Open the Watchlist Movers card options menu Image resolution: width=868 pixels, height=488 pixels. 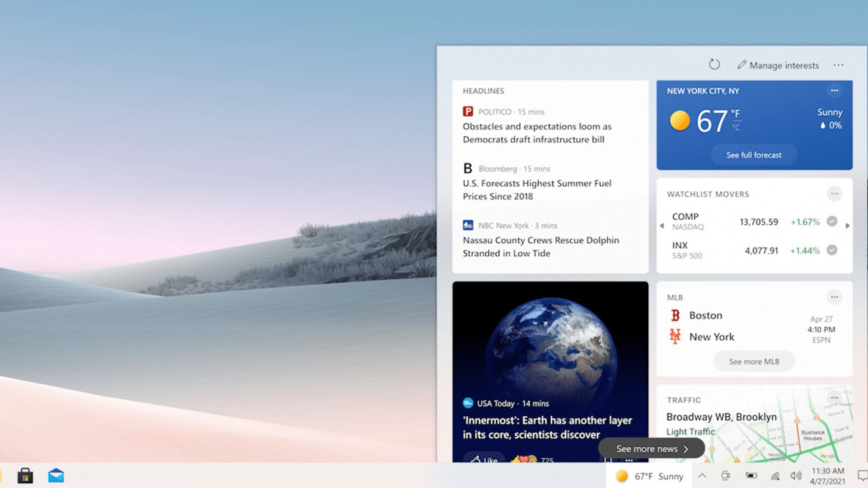tap(834, 194)
